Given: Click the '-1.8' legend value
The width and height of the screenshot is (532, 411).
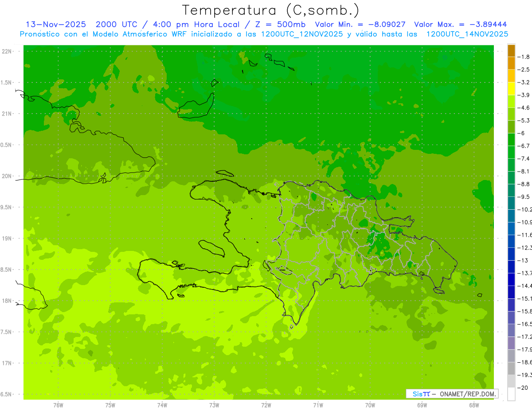Looking at the screenshot, I should (x=524, y=57).
